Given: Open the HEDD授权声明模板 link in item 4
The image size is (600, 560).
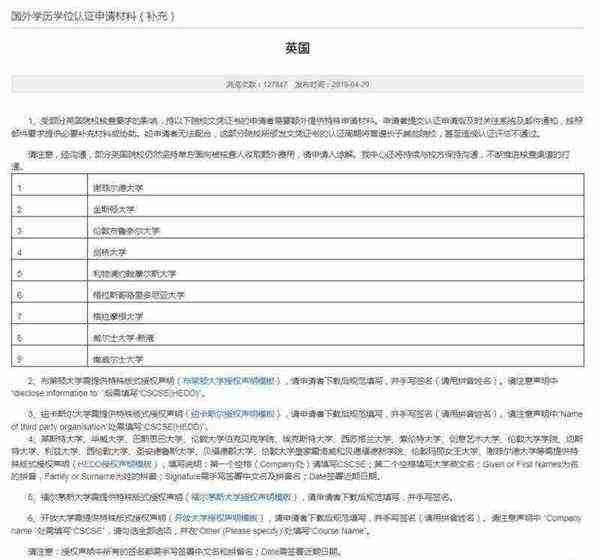Looking at the screenshot, I should tap(114, 464).
